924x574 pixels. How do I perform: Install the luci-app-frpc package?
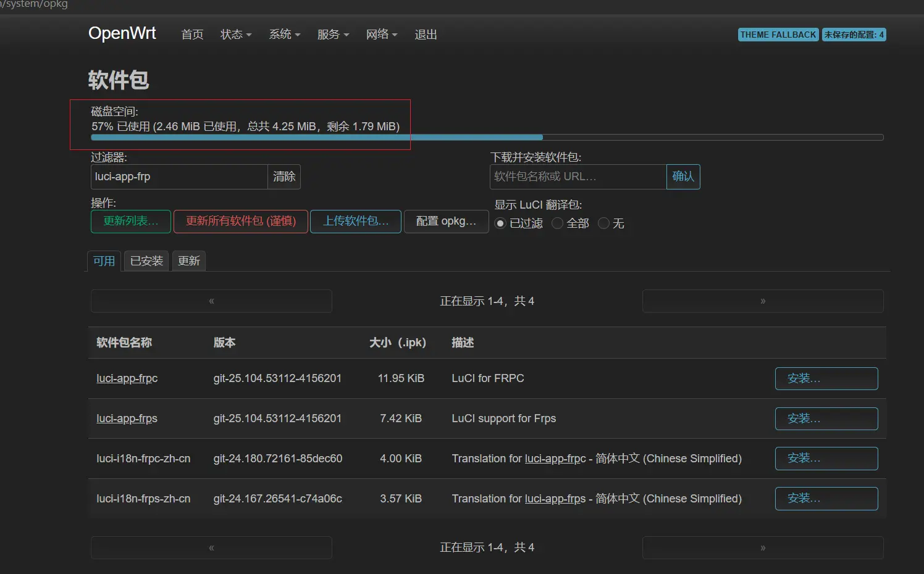(x=826, y=379)
